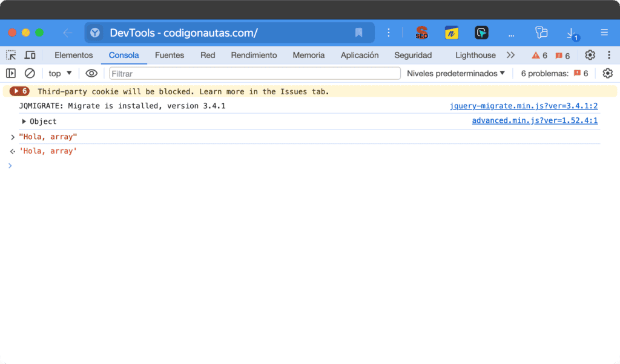Screen dimensions: 620x364
Task: Open the console settings gear
Action: (608, 73)
